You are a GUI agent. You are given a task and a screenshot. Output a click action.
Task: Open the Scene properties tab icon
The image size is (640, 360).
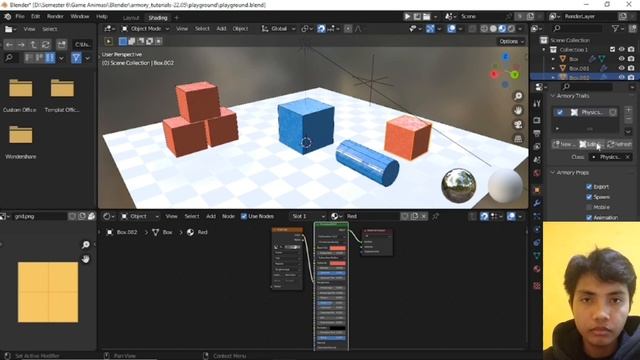pyautogui.click(x=537, y=160)
